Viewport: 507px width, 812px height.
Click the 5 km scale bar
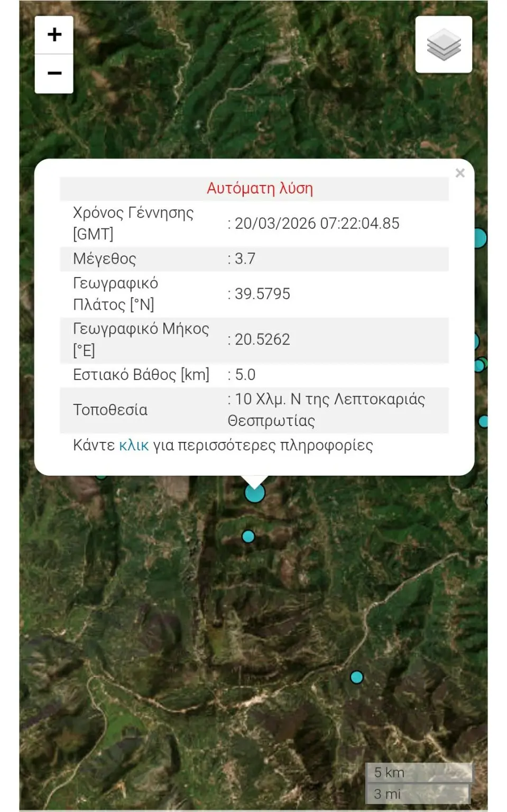[x=419, y=772]
